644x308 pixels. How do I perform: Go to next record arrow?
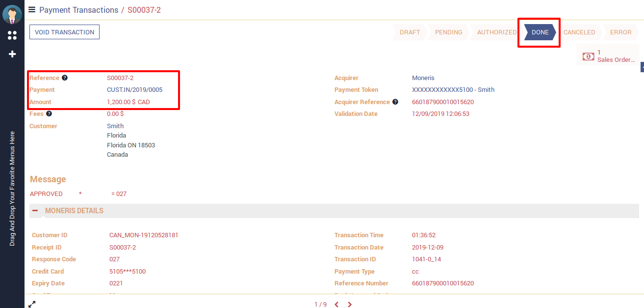pos(350,305)
